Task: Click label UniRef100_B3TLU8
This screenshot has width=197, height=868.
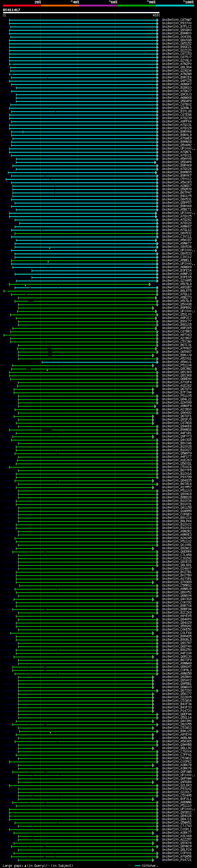Action: [x=177, y=111]
